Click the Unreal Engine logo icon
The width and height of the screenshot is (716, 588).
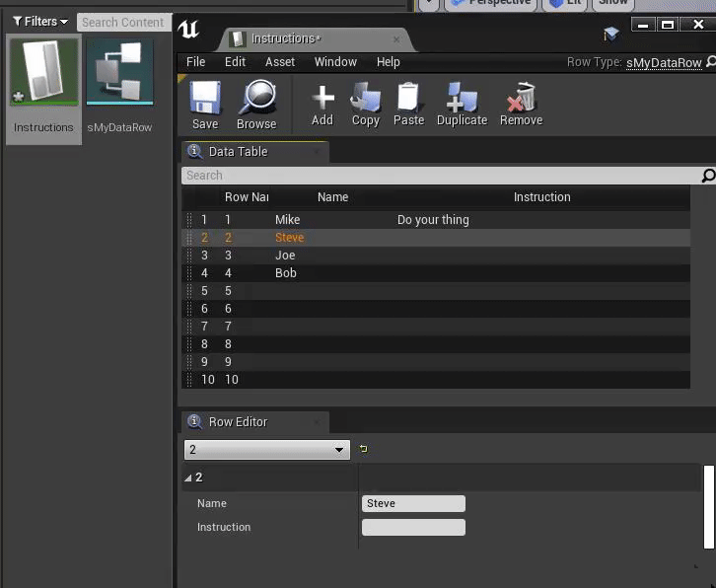(x=188, y=30)
